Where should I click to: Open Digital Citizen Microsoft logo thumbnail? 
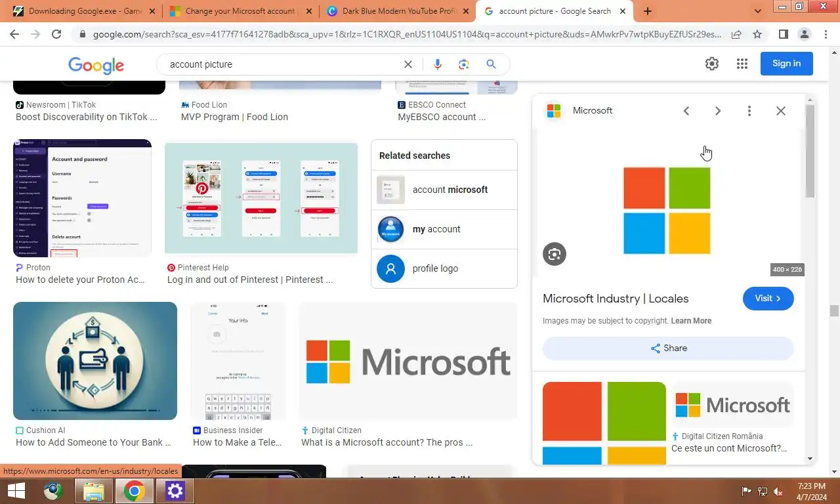[x=408, y=361]
